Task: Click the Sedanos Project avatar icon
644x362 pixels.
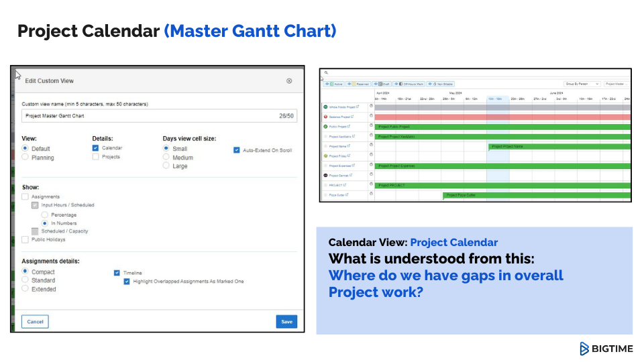Action: click(326, 117)
